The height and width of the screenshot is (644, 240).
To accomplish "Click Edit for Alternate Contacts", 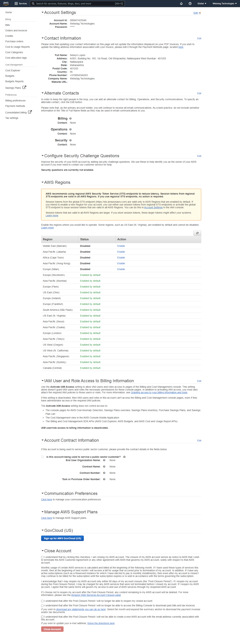I will 199,93.
